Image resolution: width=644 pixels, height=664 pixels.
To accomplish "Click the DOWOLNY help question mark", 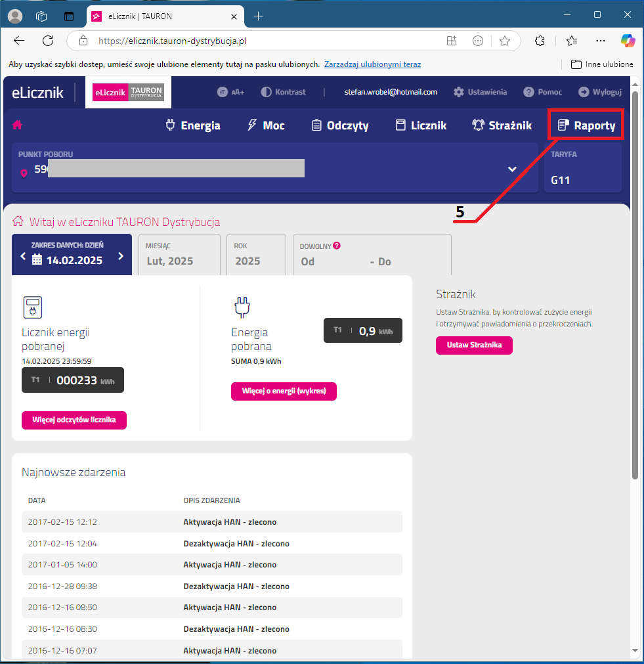I will pyautogui.click(x=337, y=246).
